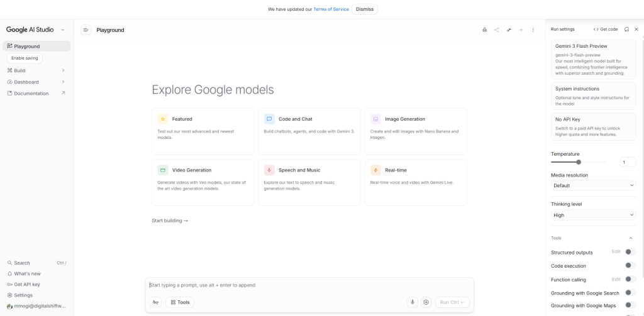Click the microphone icon in prompt box
This screenshot has height=316, width=644.
413,302
